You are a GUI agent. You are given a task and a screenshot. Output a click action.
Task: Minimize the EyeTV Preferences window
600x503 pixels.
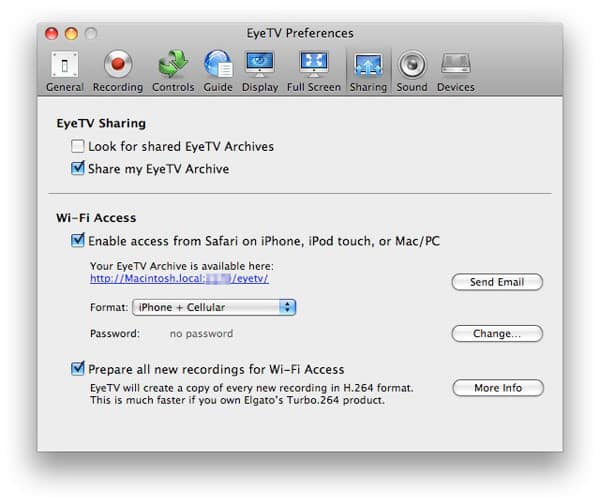71,34
